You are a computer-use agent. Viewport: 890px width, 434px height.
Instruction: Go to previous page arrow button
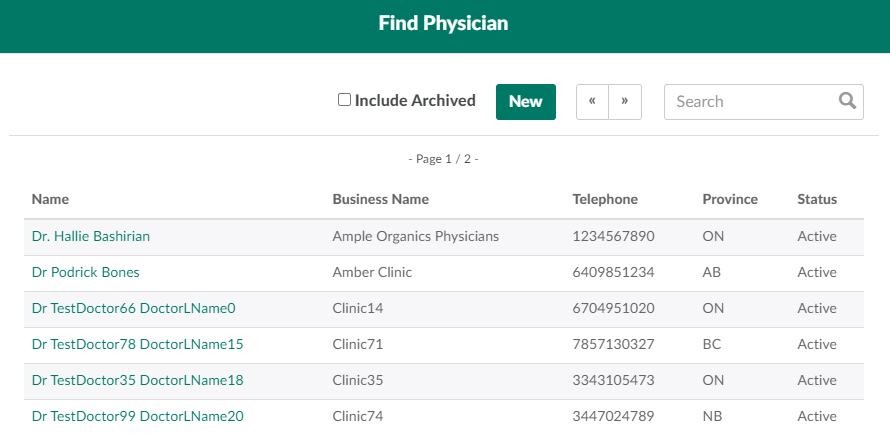click(x=592, y=102)
